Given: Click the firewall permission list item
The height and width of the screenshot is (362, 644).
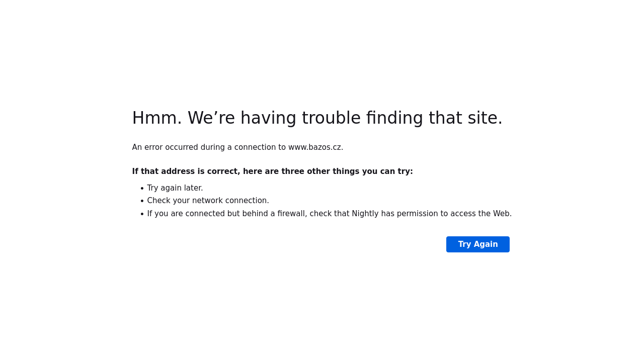Looking at the screenshot, I should coord(329,214).
